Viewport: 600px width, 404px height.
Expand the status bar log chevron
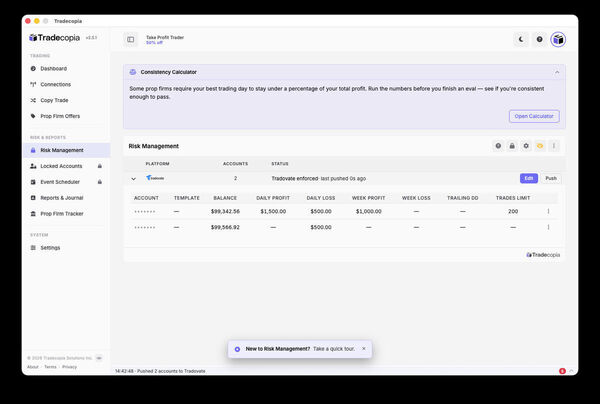[571, 371]
